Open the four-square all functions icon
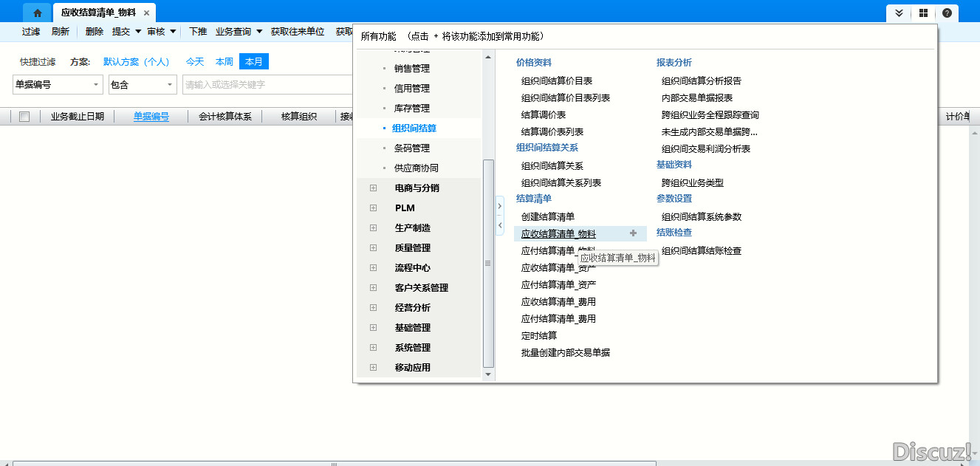Viewport: 980px width, 466px height. click(x=923, y=13)
